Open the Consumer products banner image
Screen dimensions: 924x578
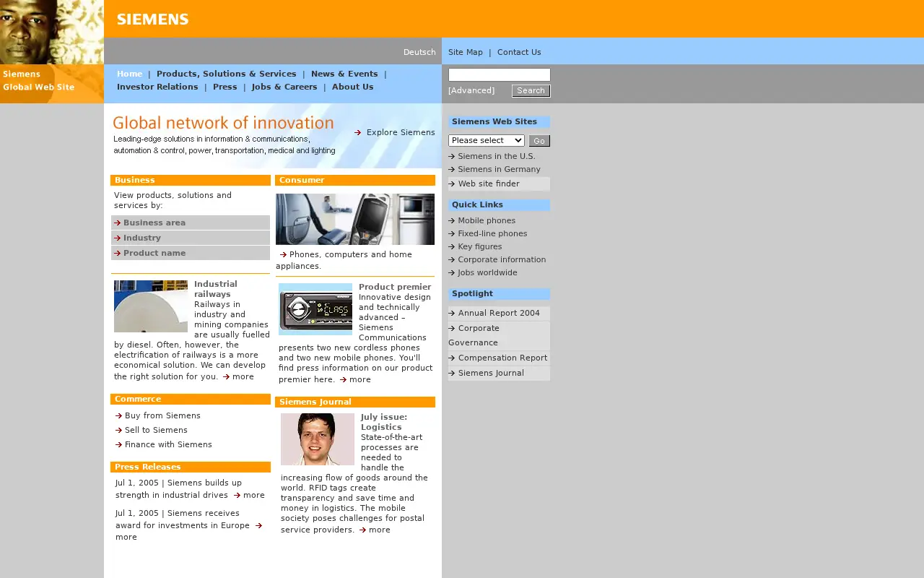355,219
